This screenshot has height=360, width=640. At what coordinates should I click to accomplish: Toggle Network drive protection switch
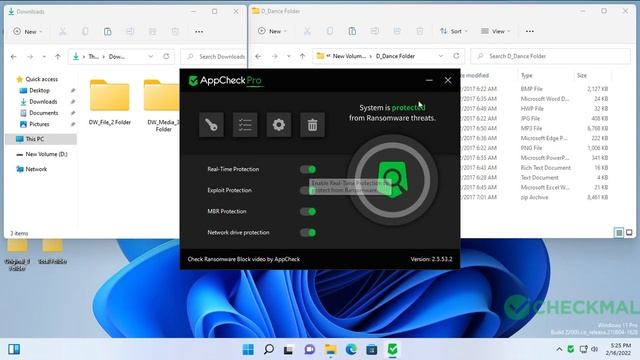pos(308,233)
